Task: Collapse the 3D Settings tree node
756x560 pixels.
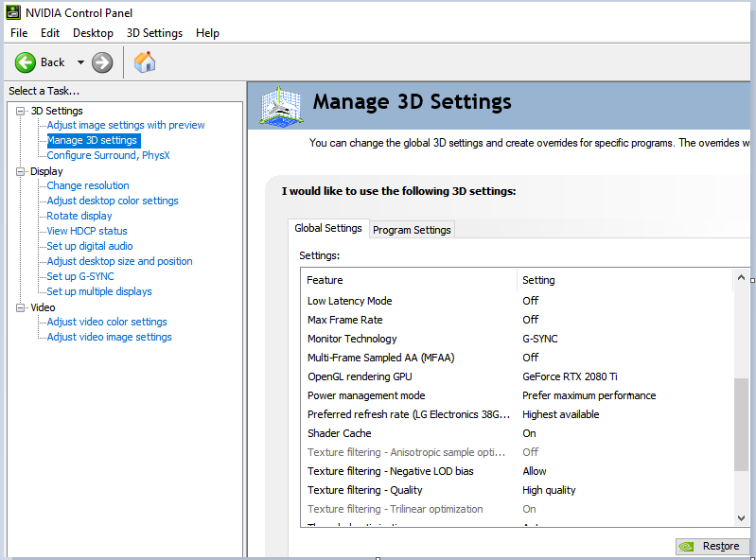Action: pos(20,111)
